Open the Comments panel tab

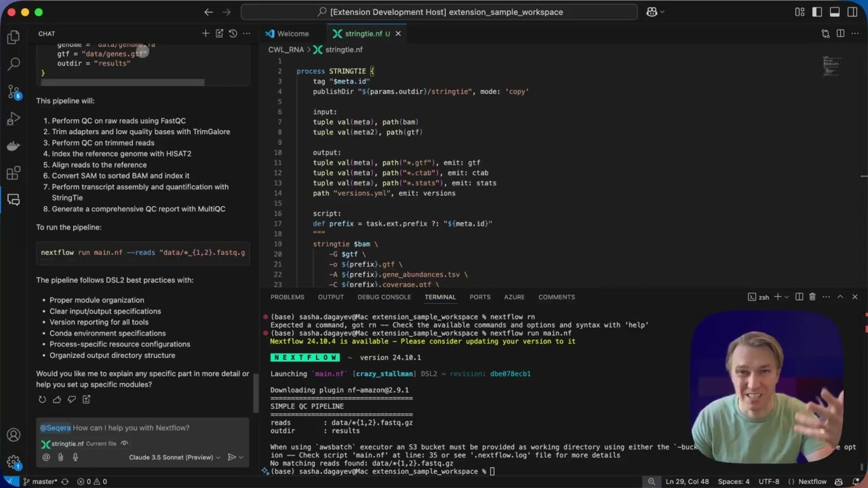pos(557,297)
